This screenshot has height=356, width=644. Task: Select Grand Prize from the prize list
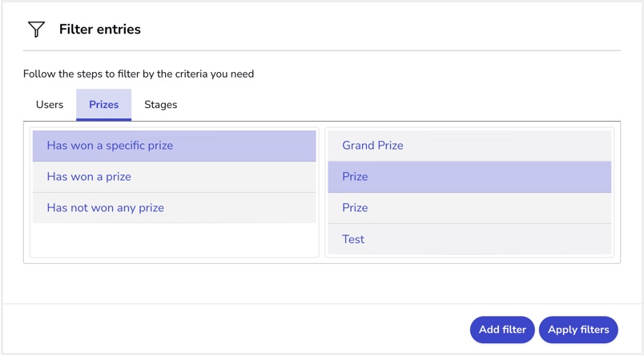pyautogui.click(x=469, y=146)
